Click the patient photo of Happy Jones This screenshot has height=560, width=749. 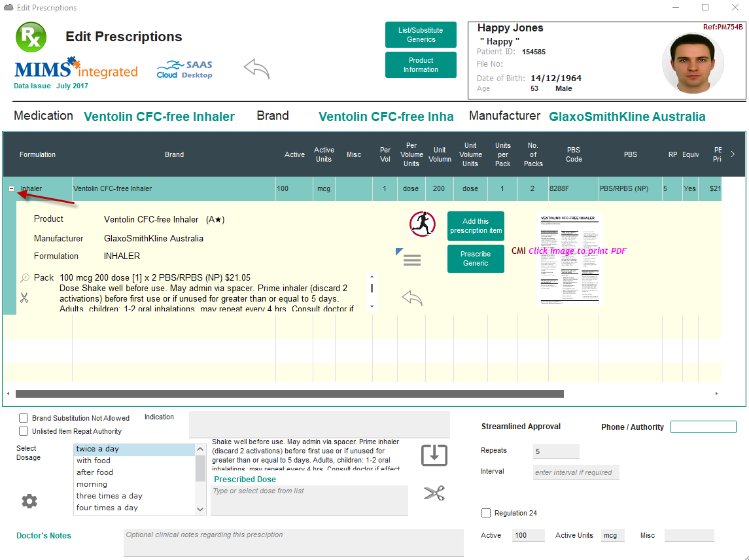pos(693,63)
